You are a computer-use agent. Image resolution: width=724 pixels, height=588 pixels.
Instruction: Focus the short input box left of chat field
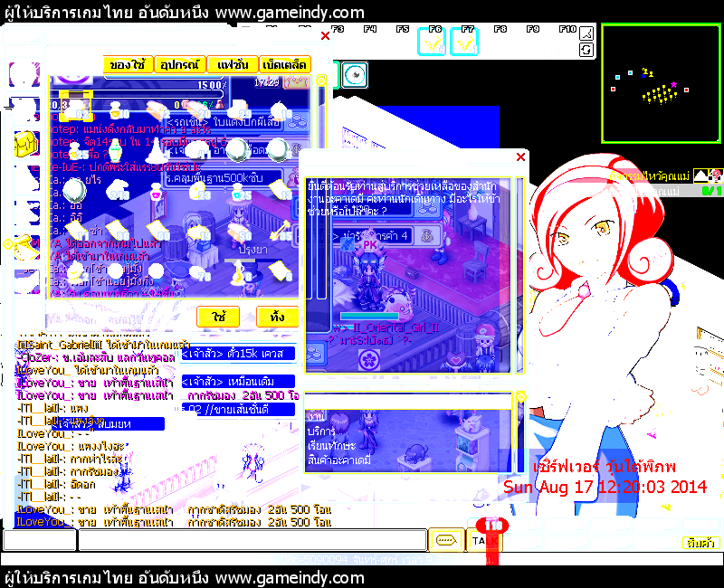click(x=39, y=540)
